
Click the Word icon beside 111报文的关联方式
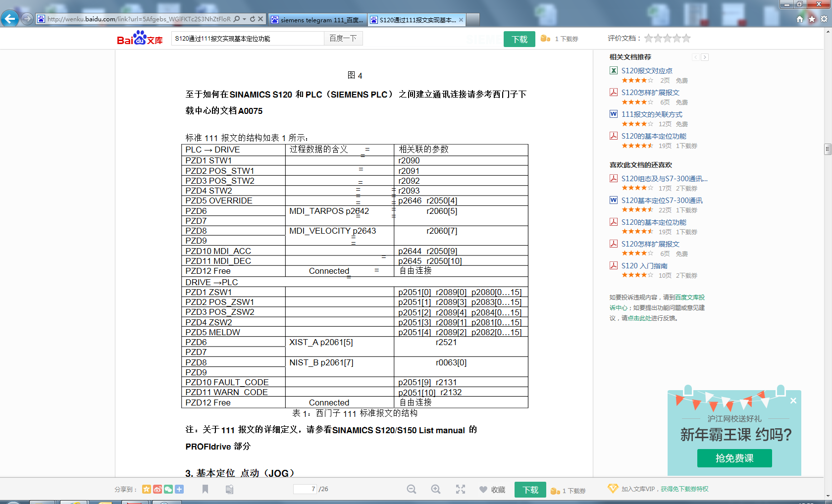click(614, 114)
